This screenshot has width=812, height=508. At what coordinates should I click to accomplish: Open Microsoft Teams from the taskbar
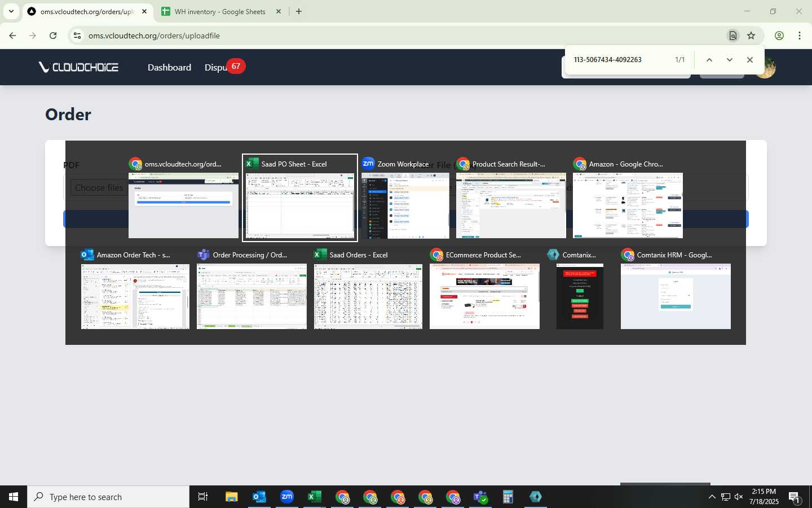[480, 497]
